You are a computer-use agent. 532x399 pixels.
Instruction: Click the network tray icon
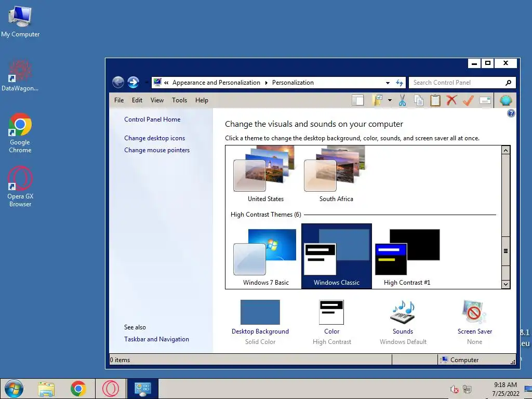(x=467, y=389)
